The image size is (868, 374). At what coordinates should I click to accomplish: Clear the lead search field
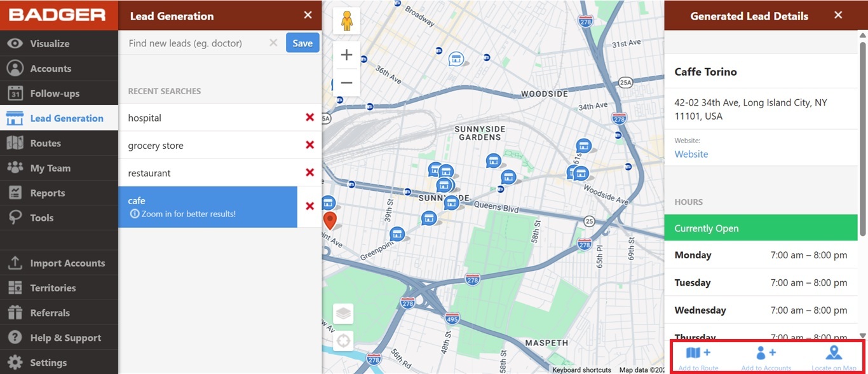[273, 43]
